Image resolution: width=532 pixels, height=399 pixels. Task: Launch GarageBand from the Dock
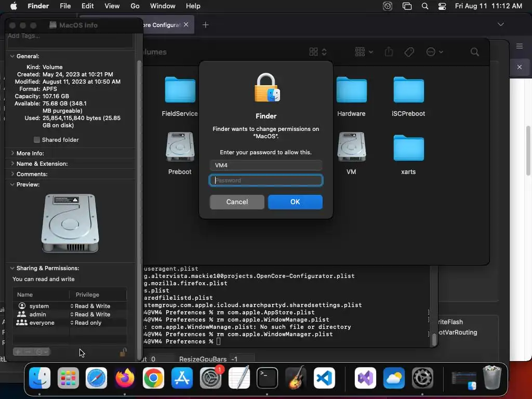[296, 378]
